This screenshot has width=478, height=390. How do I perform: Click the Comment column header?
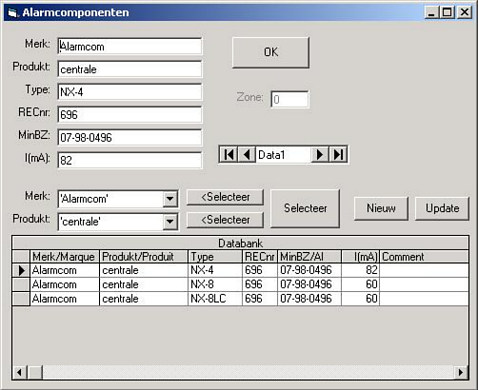(x=424, y=257)
